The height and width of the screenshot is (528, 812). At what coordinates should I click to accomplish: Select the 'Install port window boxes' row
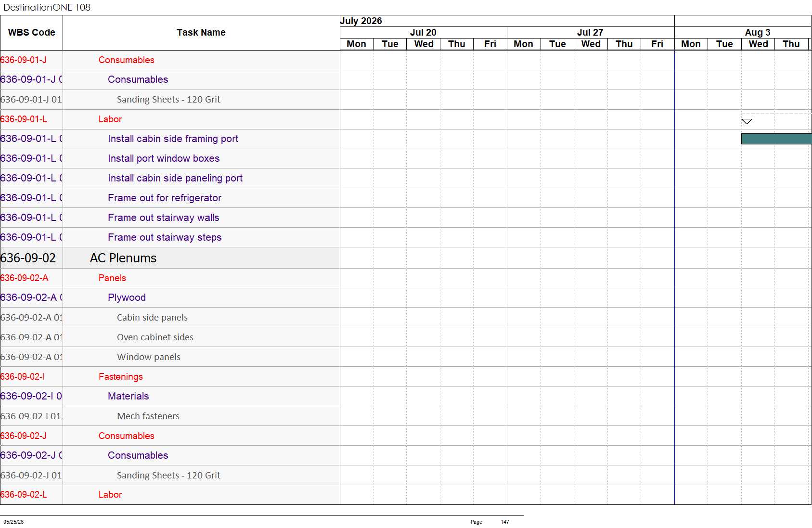pos(170,158)
